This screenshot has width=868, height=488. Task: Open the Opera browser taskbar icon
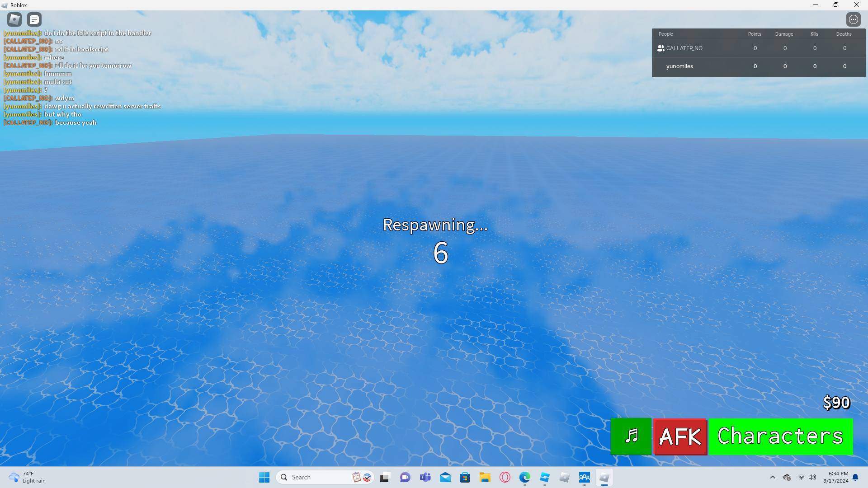[x=505, y=477]
